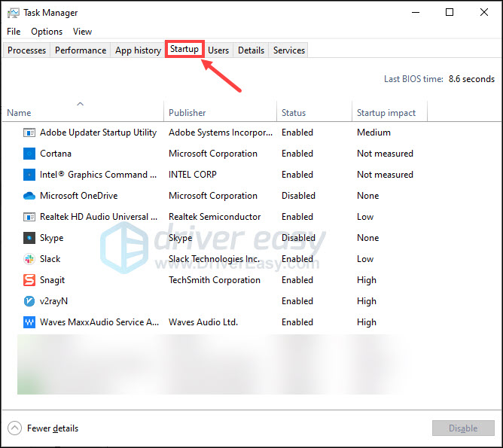Screen dimensions: 503x448
Task: Select the Microsoft OneDrive cloud icon
Action: [29, 196]
